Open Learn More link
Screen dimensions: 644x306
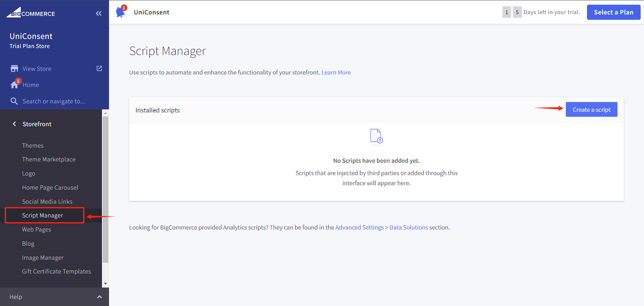(336, 72)
